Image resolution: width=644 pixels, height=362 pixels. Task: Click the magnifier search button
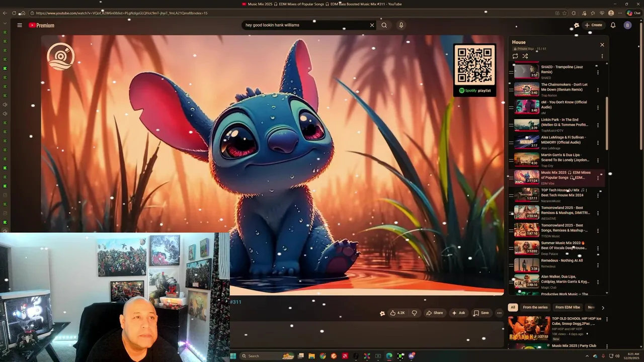tap(384, 25)
